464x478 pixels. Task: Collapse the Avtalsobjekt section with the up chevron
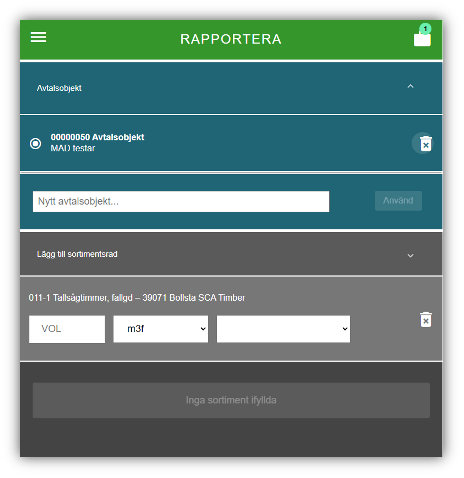point(410,86)
